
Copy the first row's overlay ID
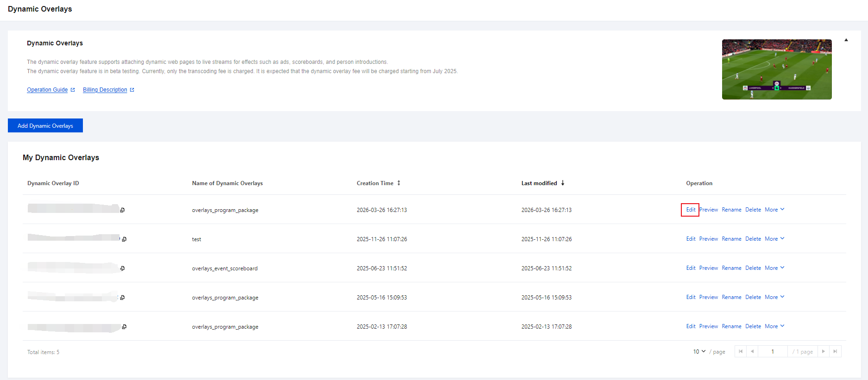(x=123, y=210)
